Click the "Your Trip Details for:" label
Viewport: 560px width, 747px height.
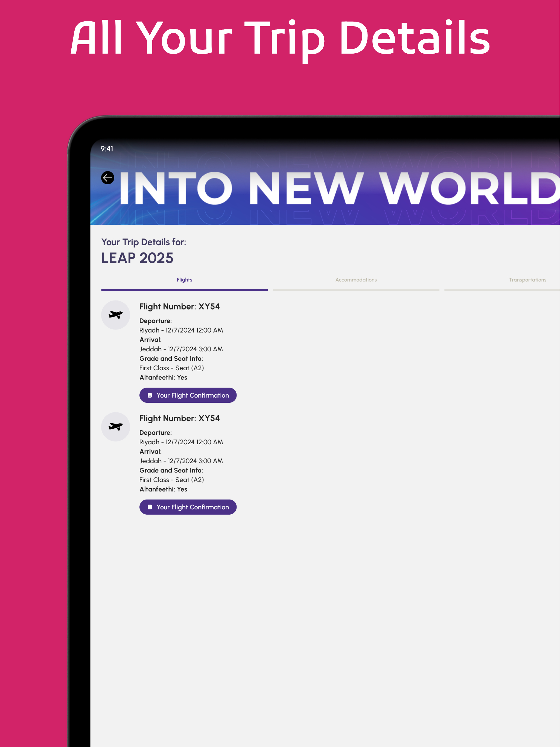144,242
